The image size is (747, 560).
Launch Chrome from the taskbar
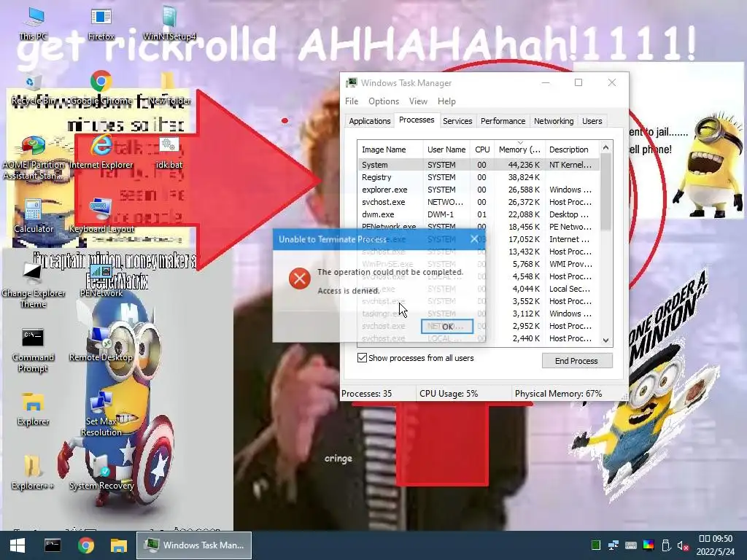coord(86,545)
